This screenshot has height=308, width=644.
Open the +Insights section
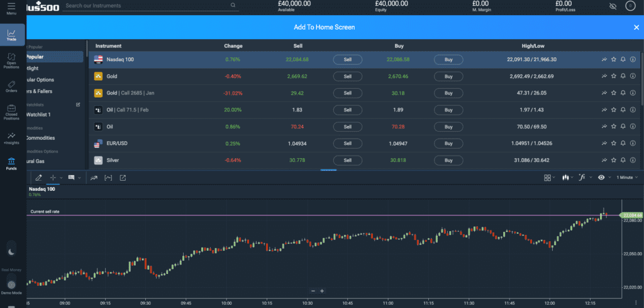pos(11,138)
